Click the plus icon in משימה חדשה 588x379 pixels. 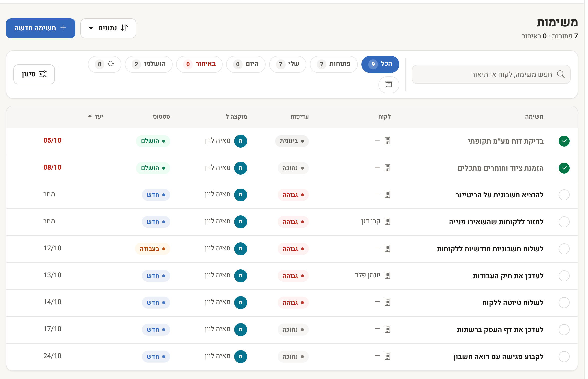pyautogui.click(x=63, y=28)
